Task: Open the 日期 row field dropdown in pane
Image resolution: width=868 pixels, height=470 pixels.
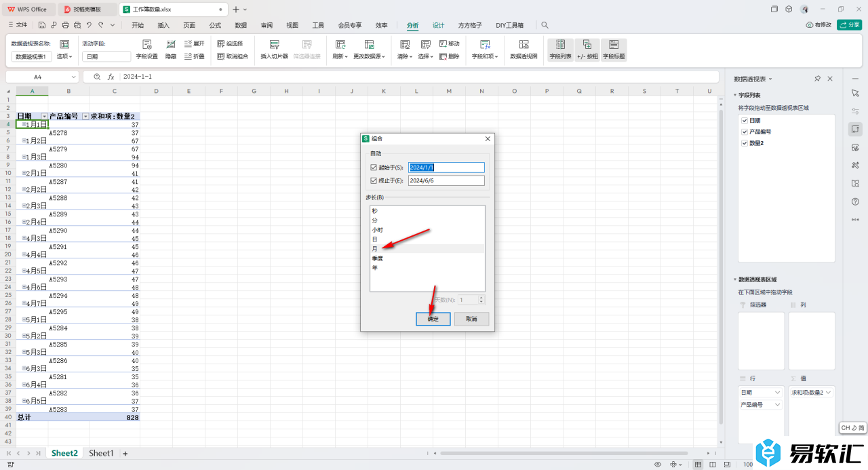Action: (x=778, y=392)
